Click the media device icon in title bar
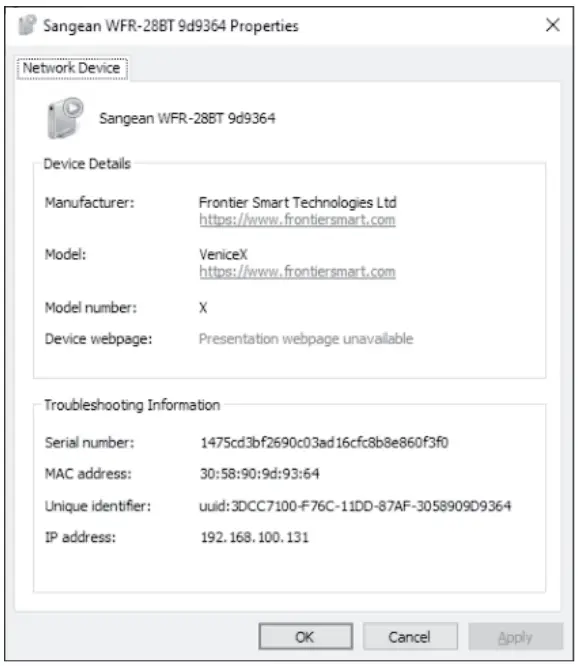The image size is (578, 666). [27, 25]
